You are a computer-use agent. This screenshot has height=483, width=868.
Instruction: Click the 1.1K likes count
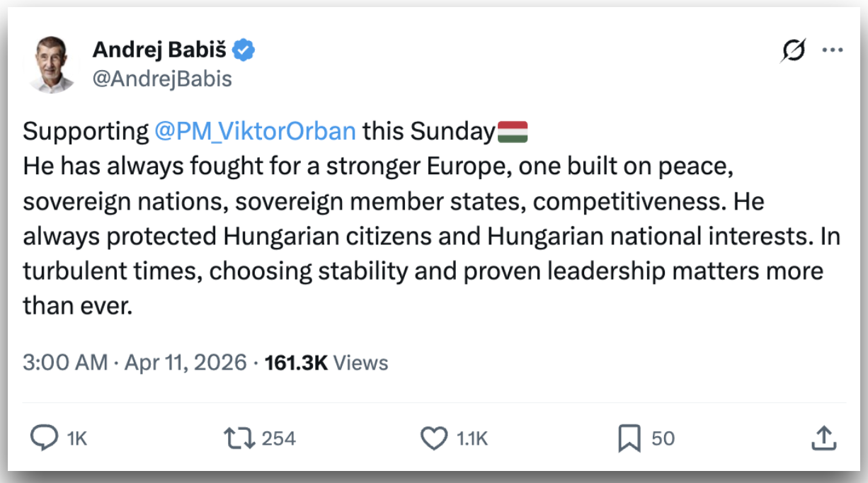[x=472, y=439]
